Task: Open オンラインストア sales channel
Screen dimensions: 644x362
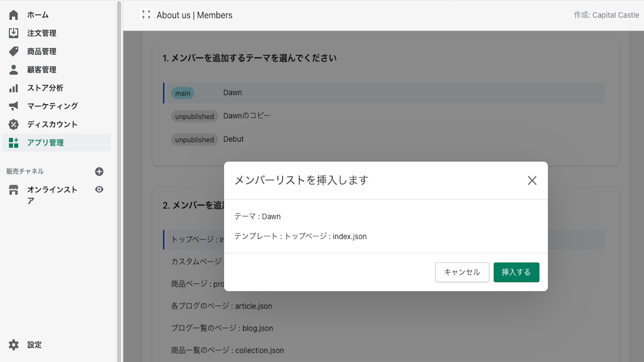Action: [52, 195]
